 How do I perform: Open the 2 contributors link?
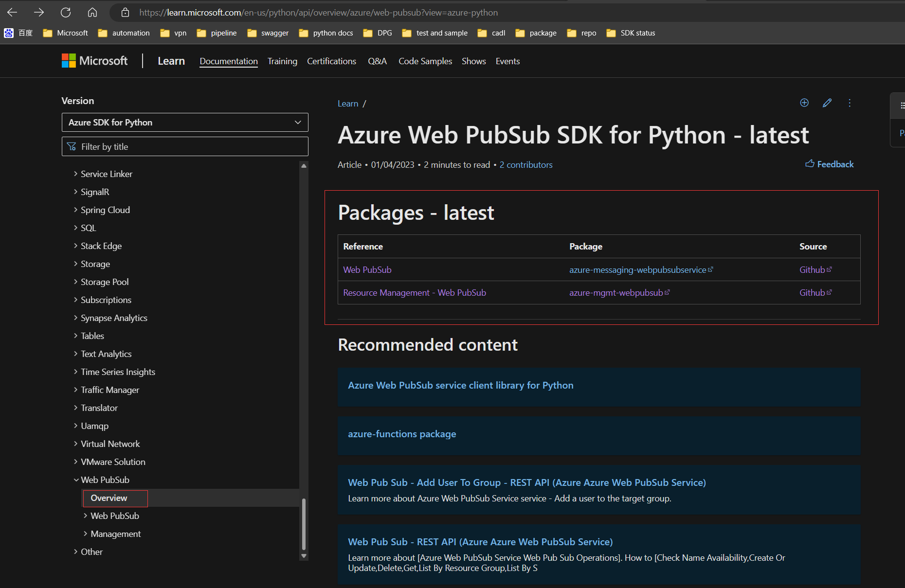pyautogui.click(x=526, y=165)
